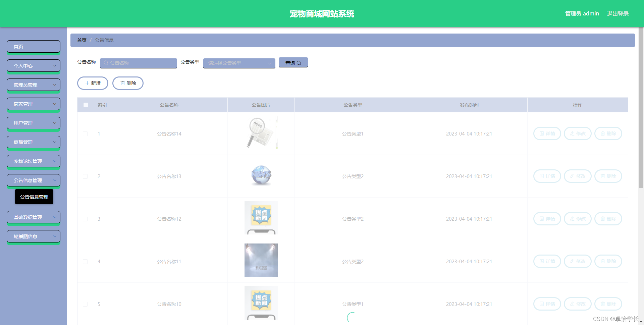Click the page vertical scrollbar
This screenshot has height=325, width=644.
pos(641,107)
